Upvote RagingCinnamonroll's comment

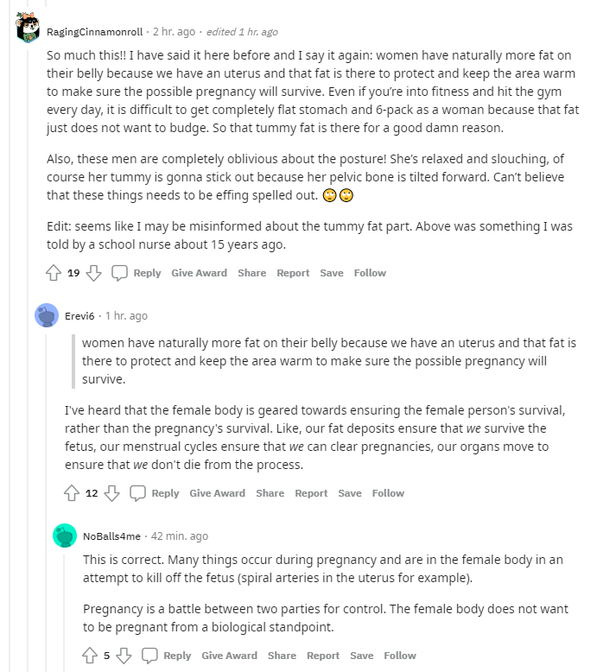point(54,273)
